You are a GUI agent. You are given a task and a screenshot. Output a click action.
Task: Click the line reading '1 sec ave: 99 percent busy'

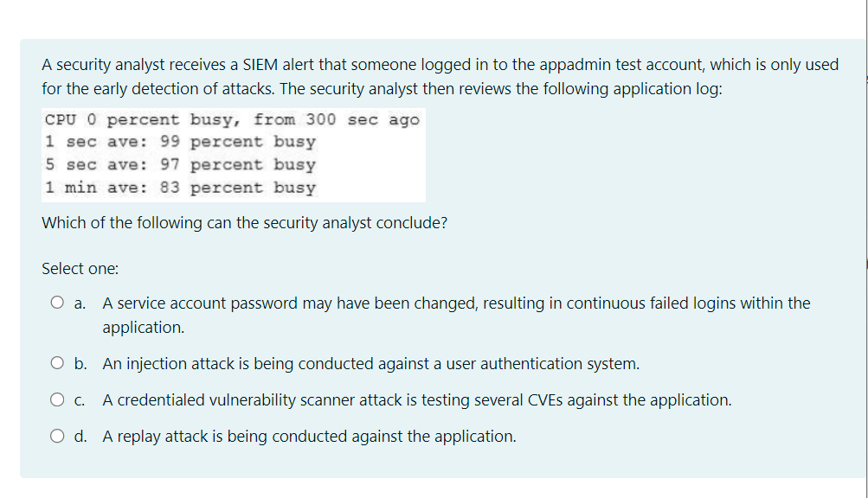179,142
